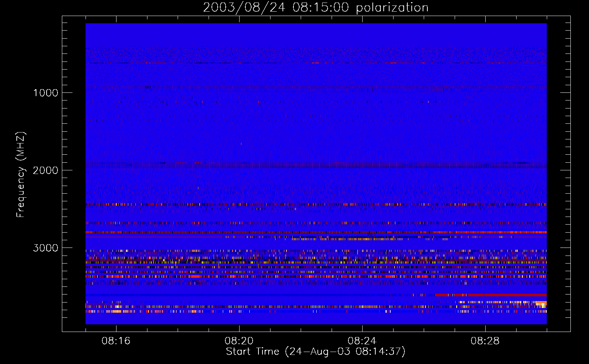Click the 'Start Time (24-Aug-03 08:14:37)' label
This screenshot has width=589, height=364.
tap(316, 352)
